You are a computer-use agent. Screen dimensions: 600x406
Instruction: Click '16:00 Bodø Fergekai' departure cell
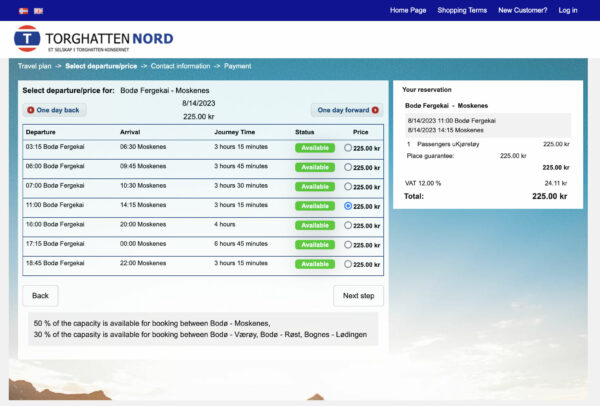point(55,224)
